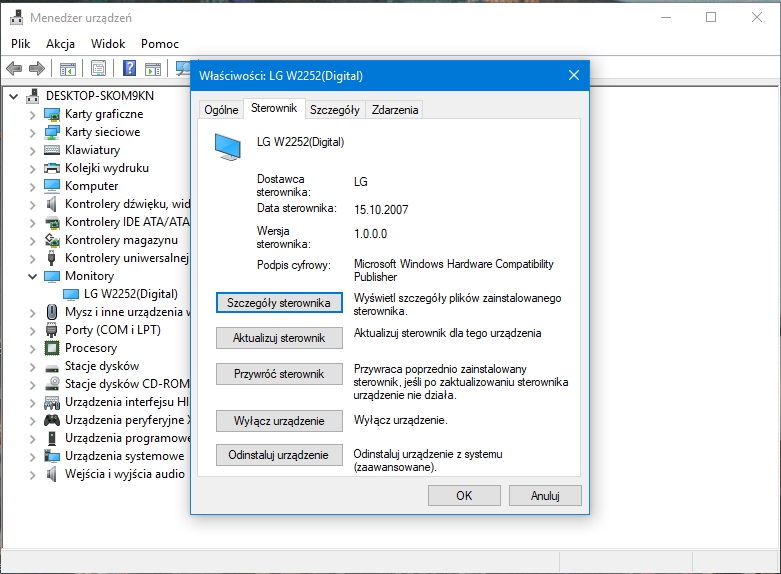Image resolution: width=781 pixels, height=574 pixels.
Task: Click the Urządzenia interfejsu HID icon
Action: [x=52, y=402]
